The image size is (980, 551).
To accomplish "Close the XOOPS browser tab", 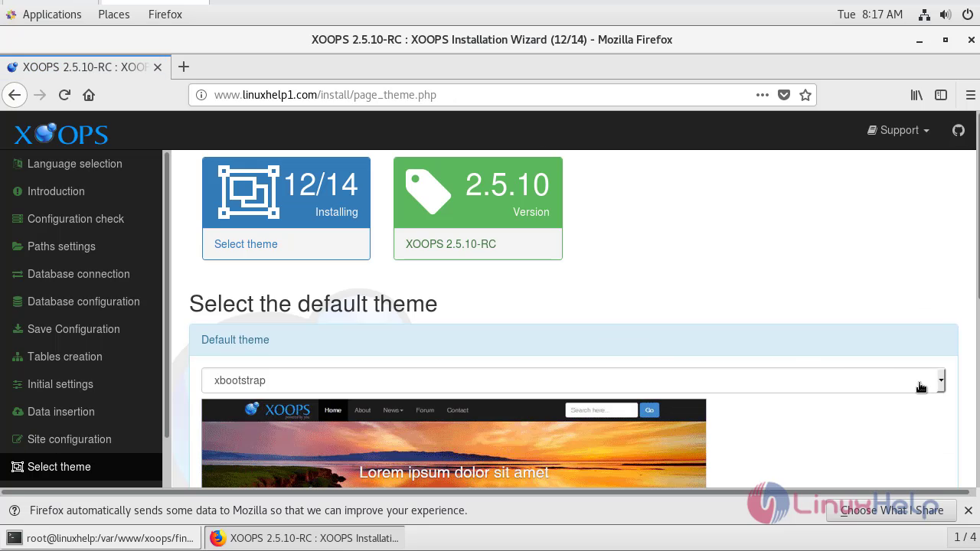I will click(158, 67).
